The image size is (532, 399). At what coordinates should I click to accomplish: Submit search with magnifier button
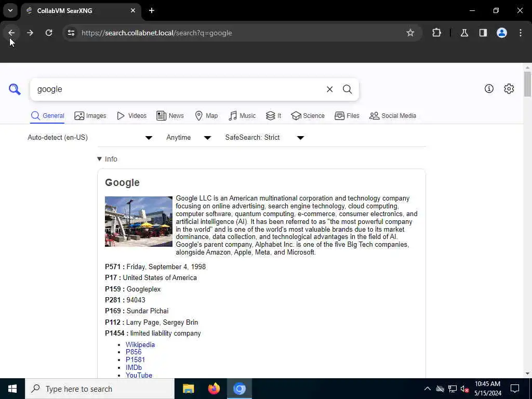pyautogui.click(x=347, y=89)
